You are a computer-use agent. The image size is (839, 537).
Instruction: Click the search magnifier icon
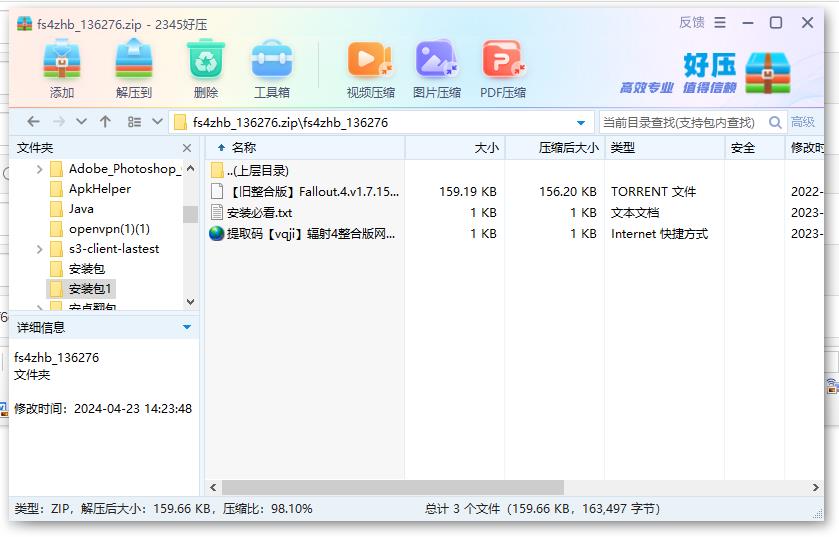coord(775,122)
